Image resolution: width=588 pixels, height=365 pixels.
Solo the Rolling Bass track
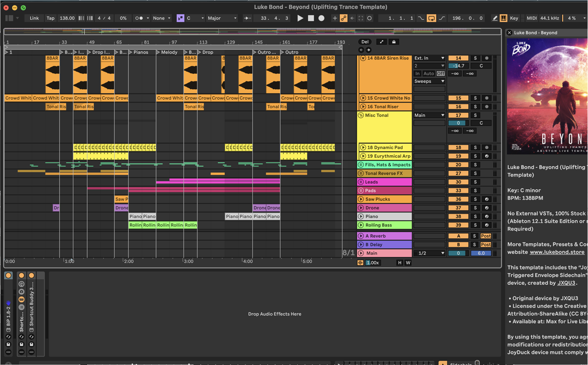[475, 225]
